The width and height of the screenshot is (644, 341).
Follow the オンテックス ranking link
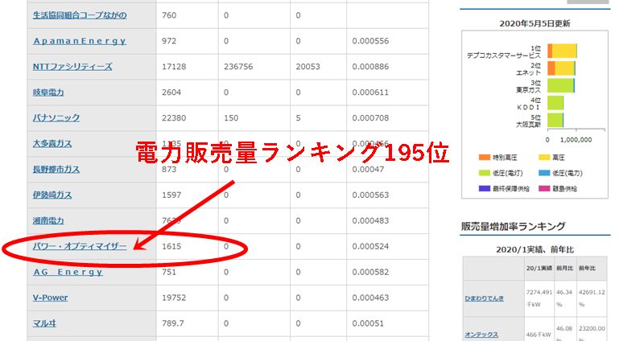coord(481,335)
